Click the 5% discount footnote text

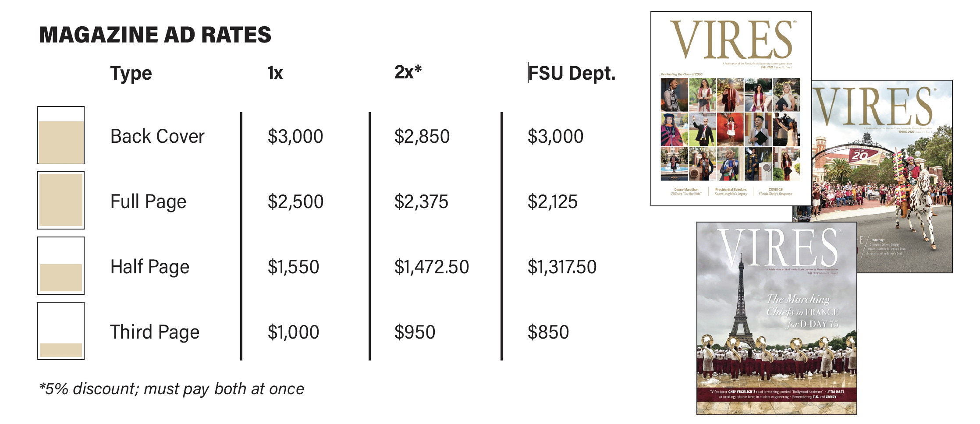click(x=171, y=389)
